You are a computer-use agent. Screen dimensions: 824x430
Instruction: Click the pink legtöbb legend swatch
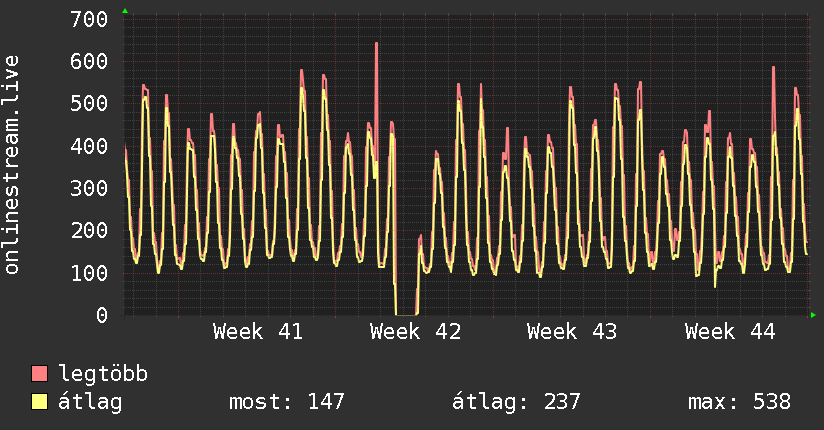(x=39, y=373)
